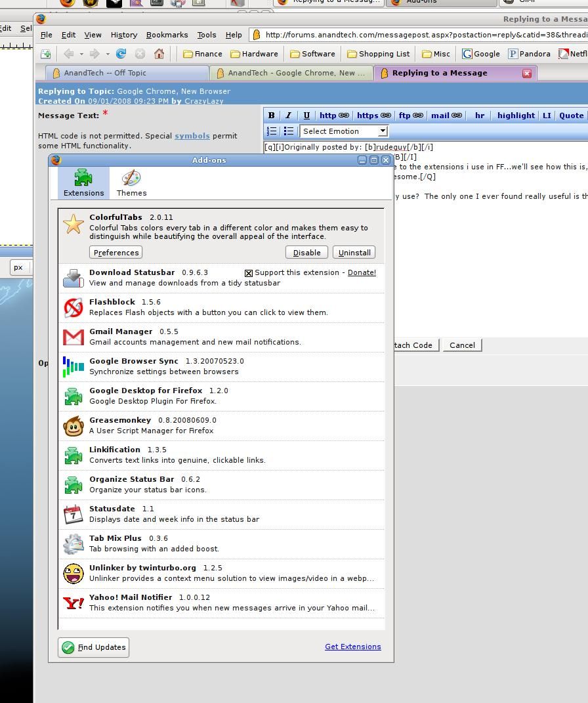Open the Google bookmark
The image size is (588, 703).
[x=481, y=54]
